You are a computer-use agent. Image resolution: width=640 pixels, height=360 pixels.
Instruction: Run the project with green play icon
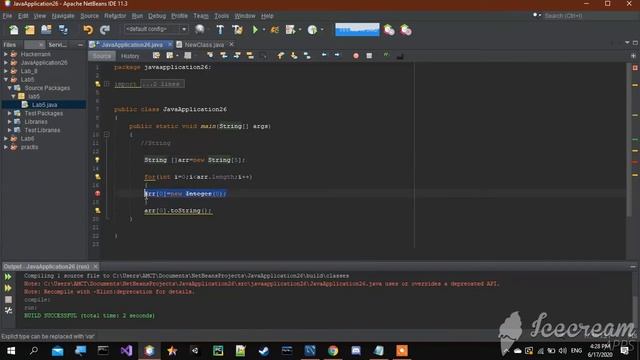tap(255, 30)
